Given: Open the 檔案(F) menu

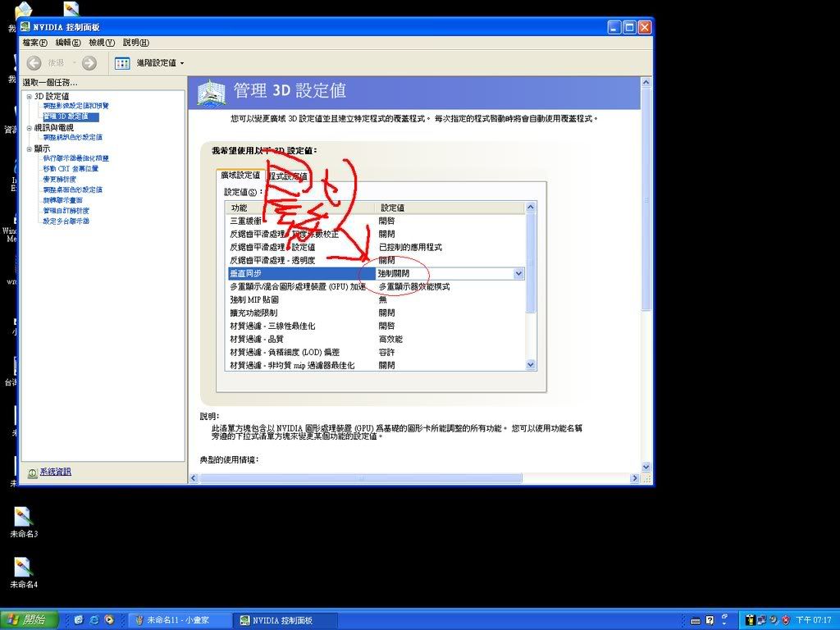Looking at the screenshot, I should pos(34,43).
